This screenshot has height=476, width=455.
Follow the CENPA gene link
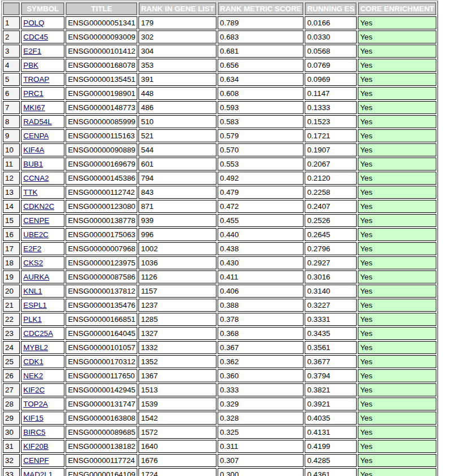tap(35, 136)
